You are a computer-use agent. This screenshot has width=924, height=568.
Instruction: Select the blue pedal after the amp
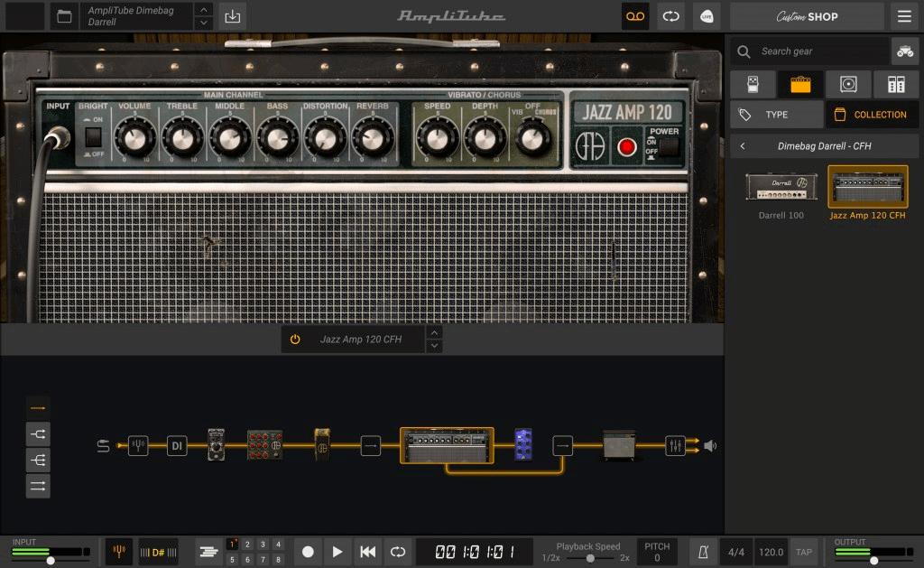tap(523, 444)
